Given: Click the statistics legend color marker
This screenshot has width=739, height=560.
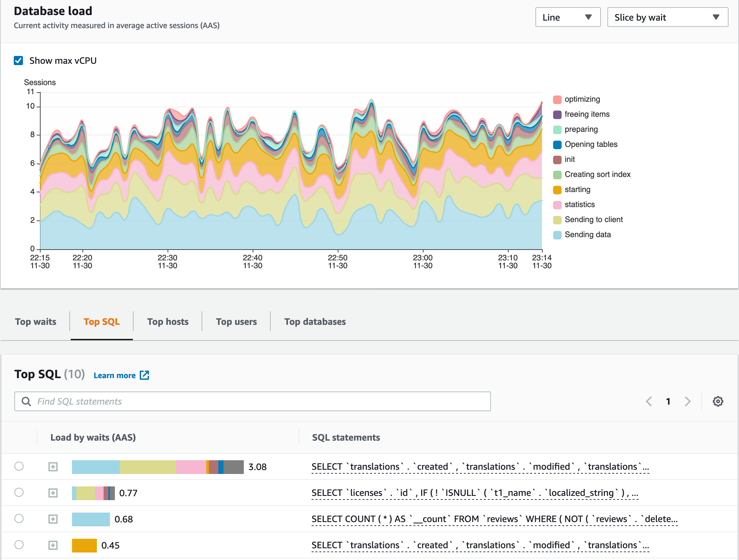Looking at the screenshot, I should [x=557, y=204].
